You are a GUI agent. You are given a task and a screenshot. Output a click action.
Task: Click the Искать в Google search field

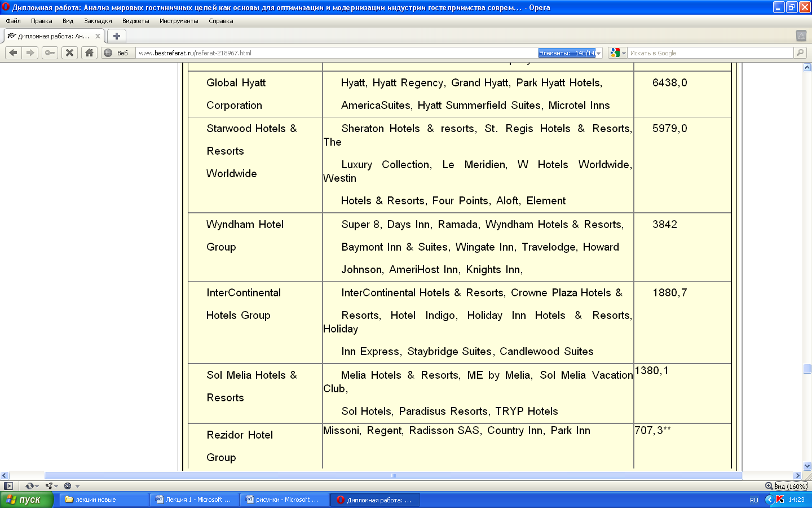click(710, 53)
